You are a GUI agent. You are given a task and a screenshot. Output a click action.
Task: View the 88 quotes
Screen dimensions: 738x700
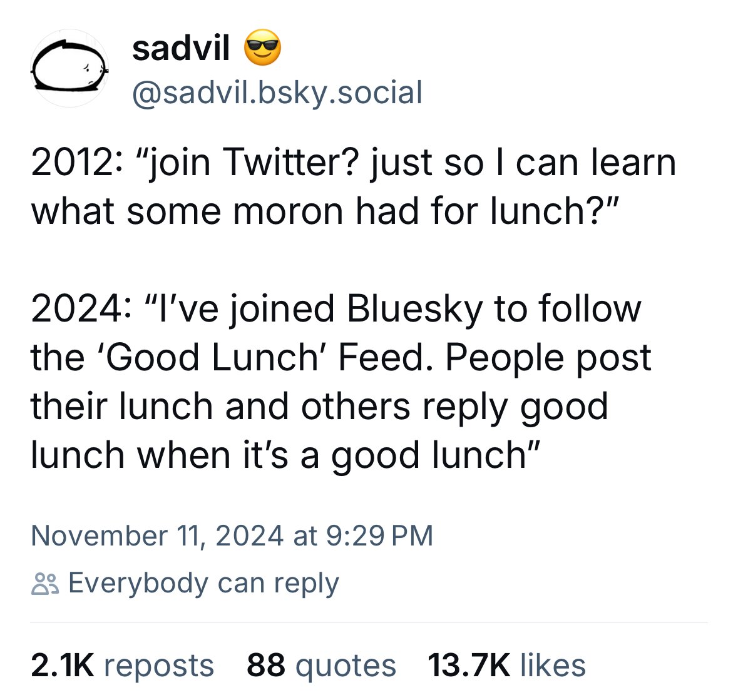click(x=321, y=665)
